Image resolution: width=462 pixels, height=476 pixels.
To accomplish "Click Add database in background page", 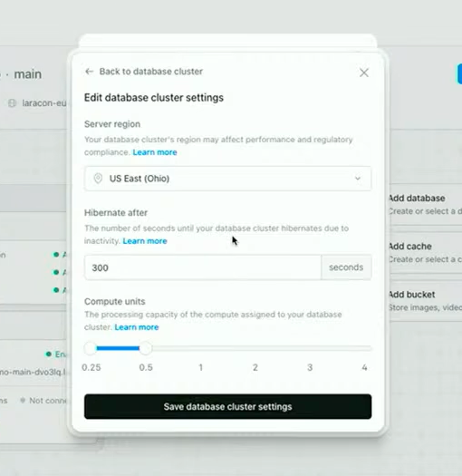I will click(417, 199).
